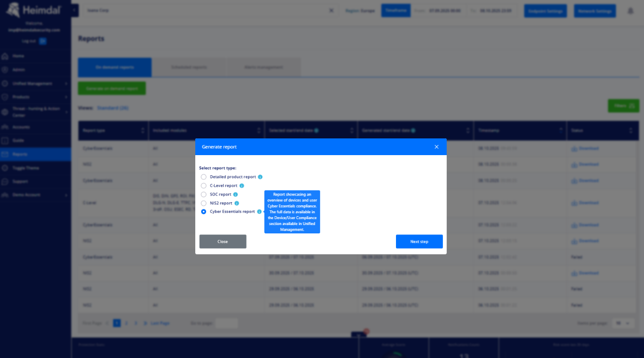Click the Support chat icon
Screen dimensions: 644x358
[x=5, y=181]
